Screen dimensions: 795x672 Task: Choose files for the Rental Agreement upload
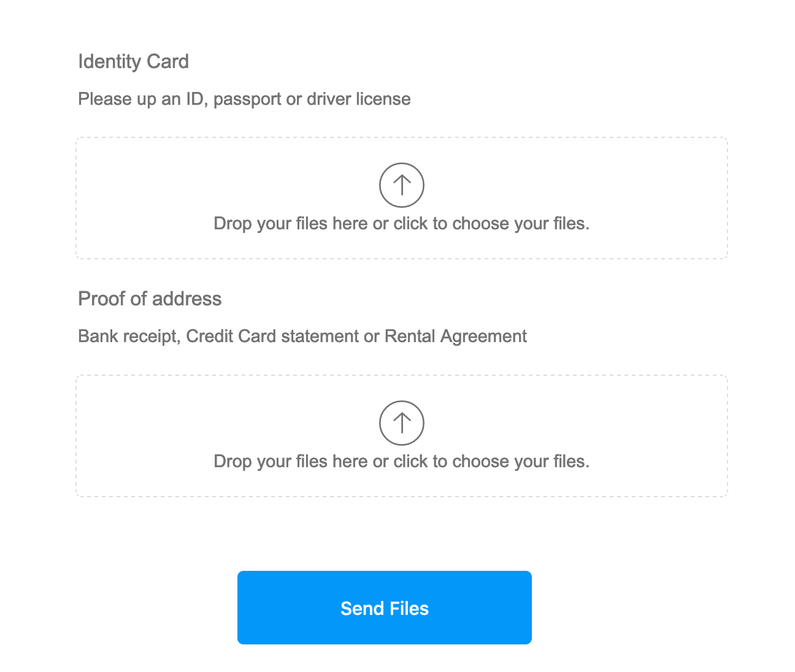pos(402,436)
